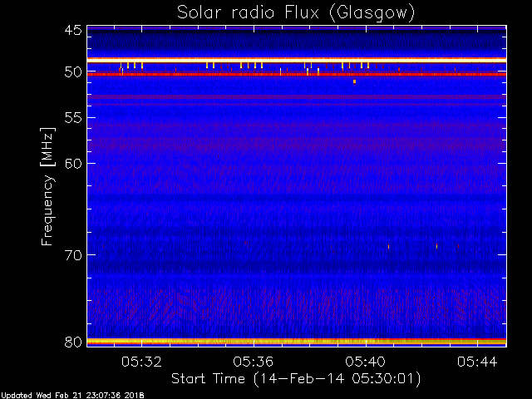Click the '05:44' time tick label
Image resolution: width=532 pixels, height=399 pixels.
coord(477,362)
